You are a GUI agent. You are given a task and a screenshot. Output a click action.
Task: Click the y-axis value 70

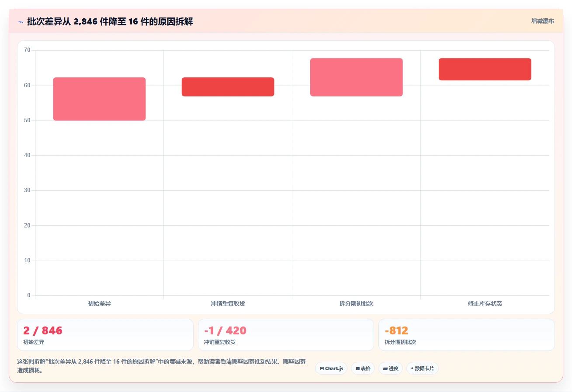[x=27, y=50]
